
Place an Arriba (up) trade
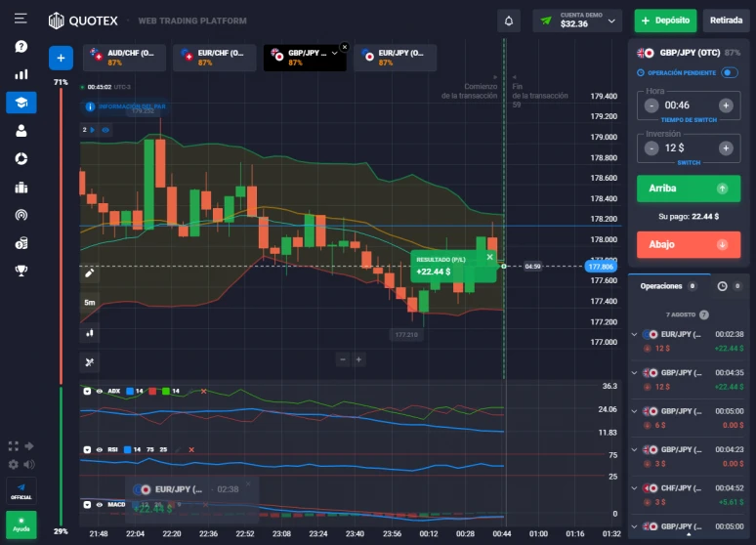[689, 189]
